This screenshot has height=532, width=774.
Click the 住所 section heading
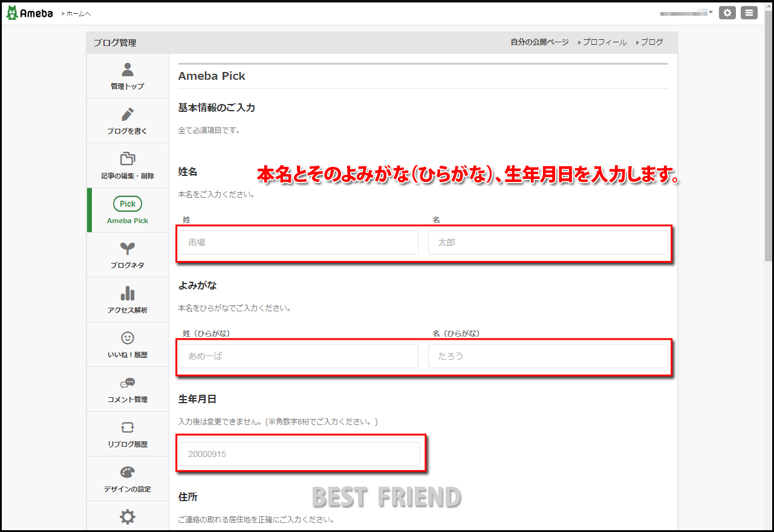[x=188, y=497]
